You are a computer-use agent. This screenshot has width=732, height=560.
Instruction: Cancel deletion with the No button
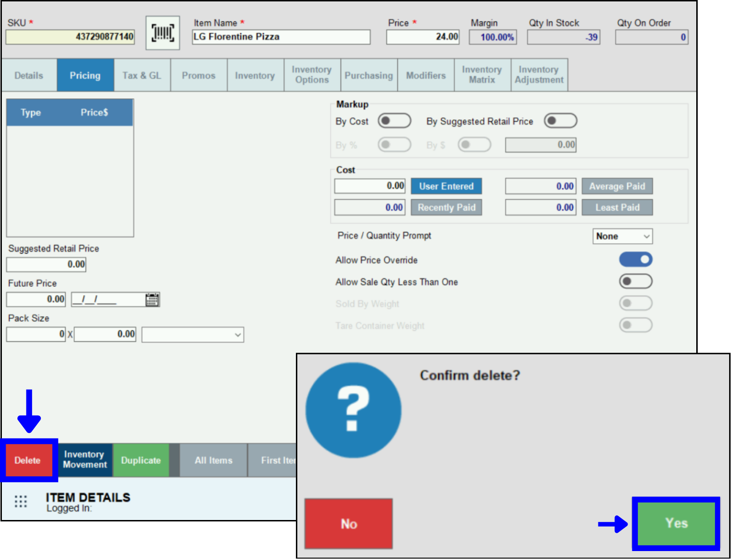(x=349, y=524)
